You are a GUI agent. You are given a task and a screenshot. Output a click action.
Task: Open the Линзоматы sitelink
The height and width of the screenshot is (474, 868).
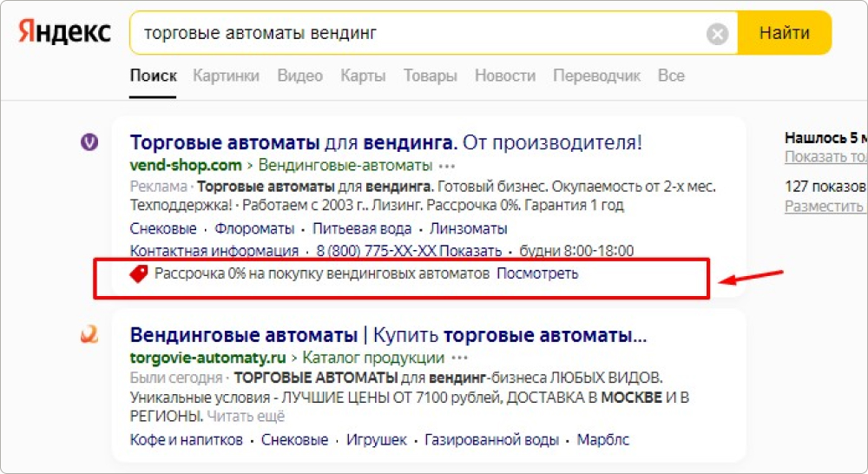[469, 228]
